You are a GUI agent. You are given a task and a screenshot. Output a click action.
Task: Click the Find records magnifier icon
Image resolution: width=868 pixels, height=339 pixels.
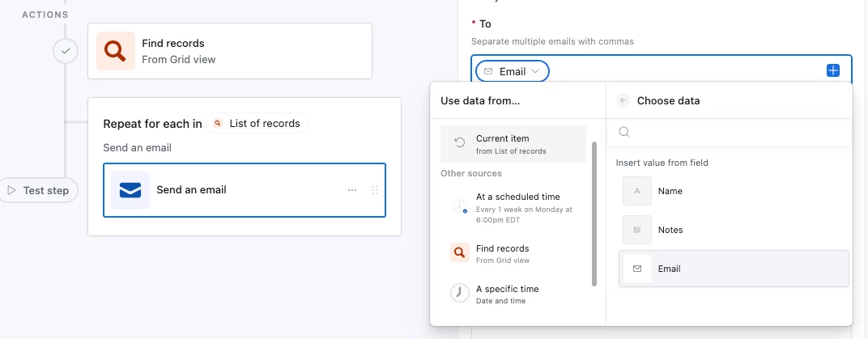click(x=116, y=51)
